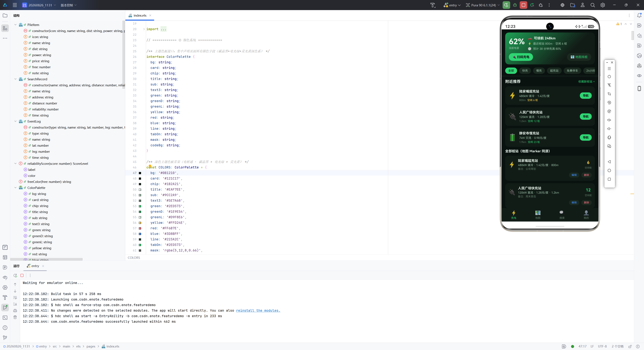The image size is (644, 350).
Task: Click the Build hammer icon in top toolbar
Action: (433, 5)
